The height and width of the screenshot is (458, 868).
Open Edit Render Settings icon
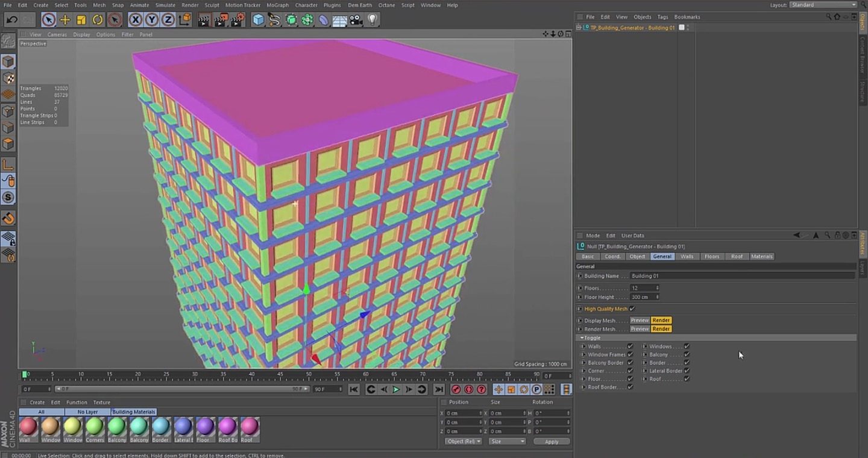tap(238, 20)
